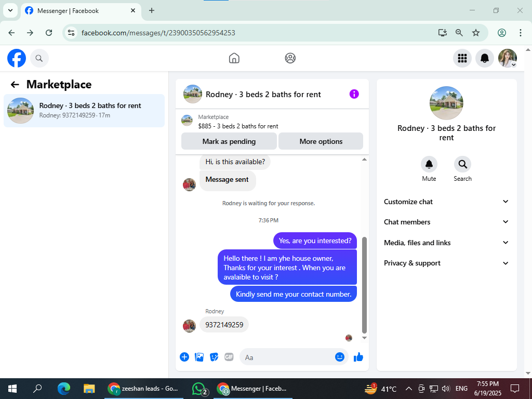Screen dimensions: 532x399
Task: Click the 'Kindly send me your contact number' message
Action: tap(294, 294)
